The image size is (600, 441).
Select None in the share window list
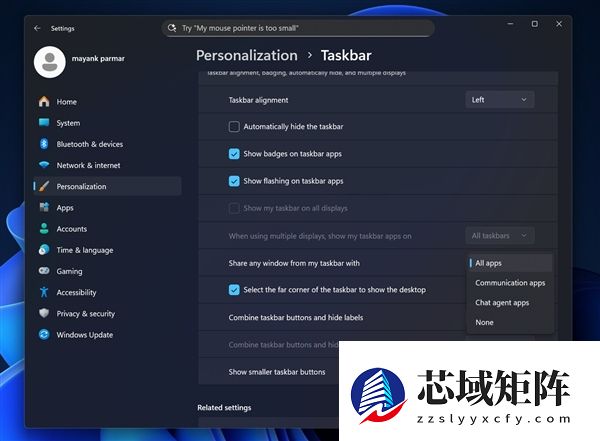[x=510, y=322]
